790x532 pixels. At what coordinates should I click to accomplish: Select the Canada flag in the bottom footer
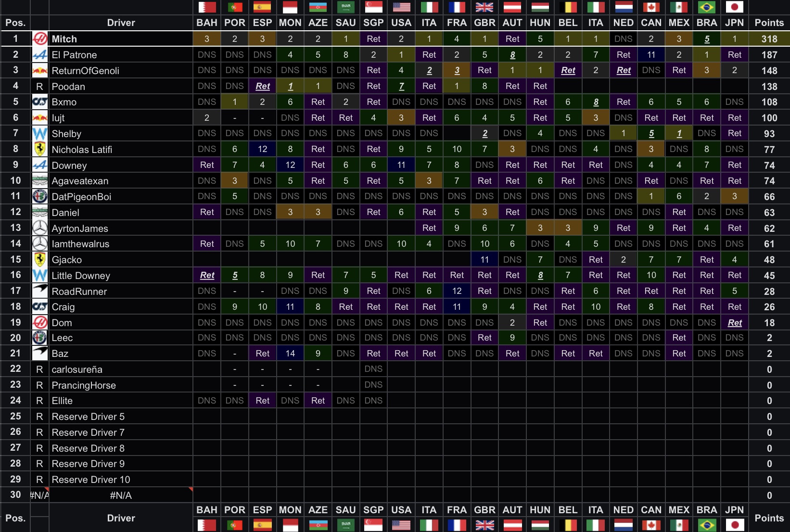(x=651, y=525)
